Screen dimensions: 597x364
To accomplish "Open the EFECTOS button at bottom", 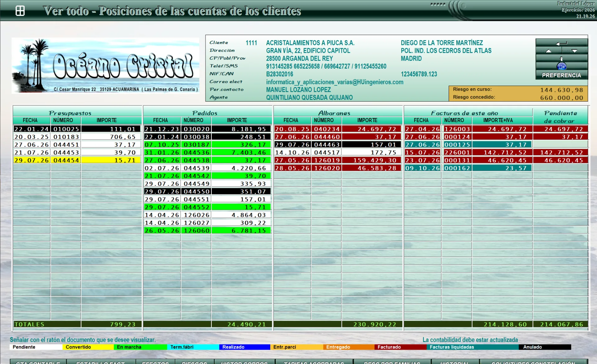I will click(x=155, y=362).
